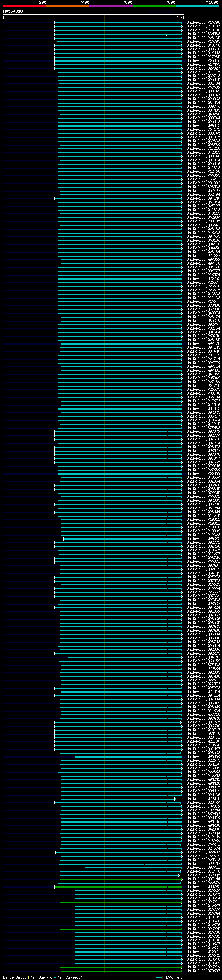
Task: Select label UniRef100_Q42915
Action: [x=203, y=424]
